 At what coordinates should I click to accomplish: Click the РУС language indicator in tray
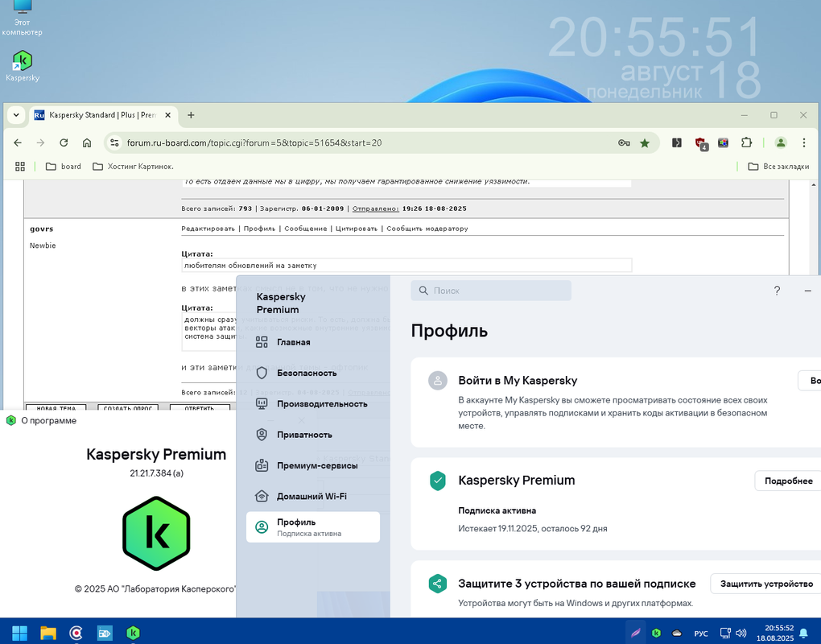tap(700, 634)
